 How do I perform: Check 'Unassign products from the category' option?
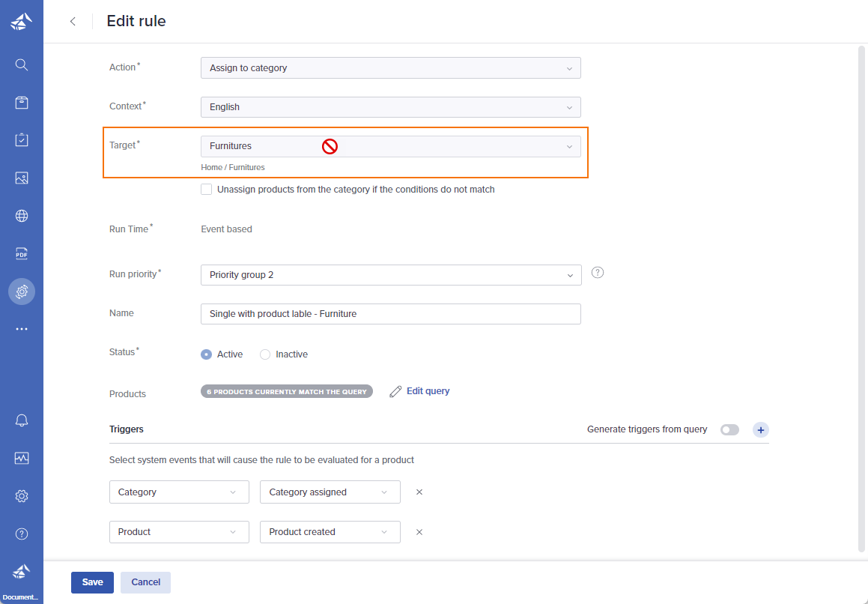206,189
